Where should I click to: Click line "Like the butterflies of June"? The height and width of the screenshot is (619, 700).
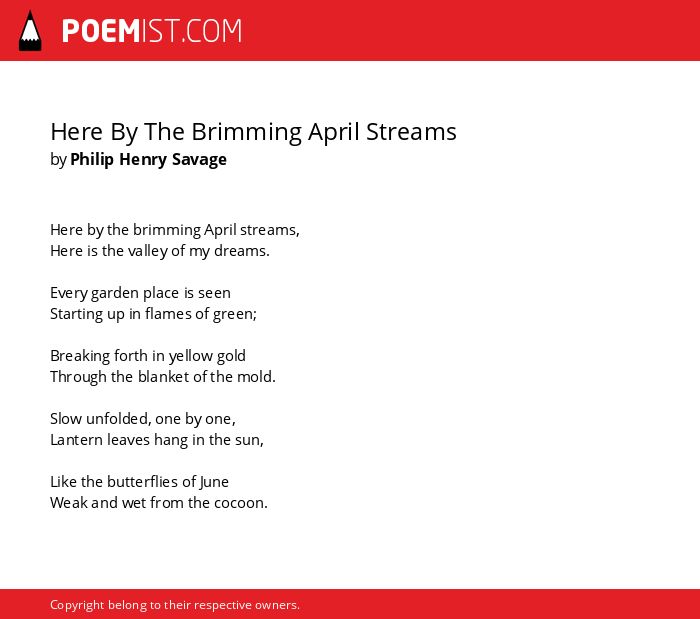tap(139, 482)
